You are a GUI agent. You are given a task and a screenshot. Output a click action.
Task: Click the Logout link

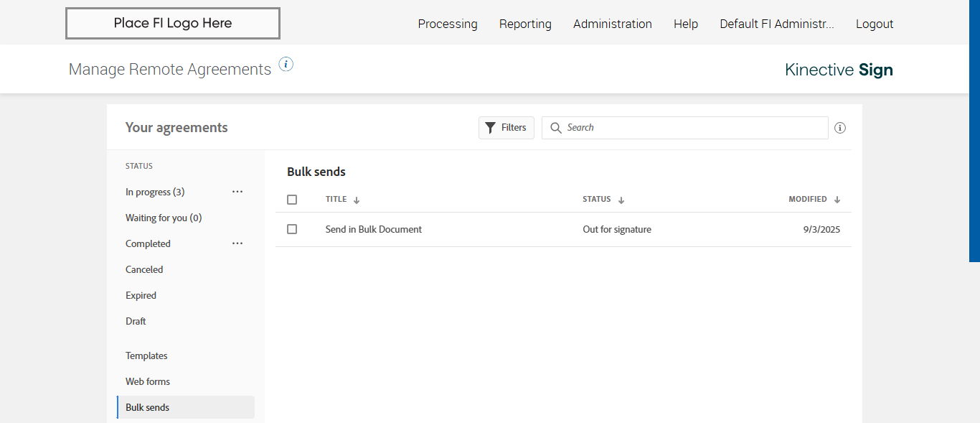[875, 24]
